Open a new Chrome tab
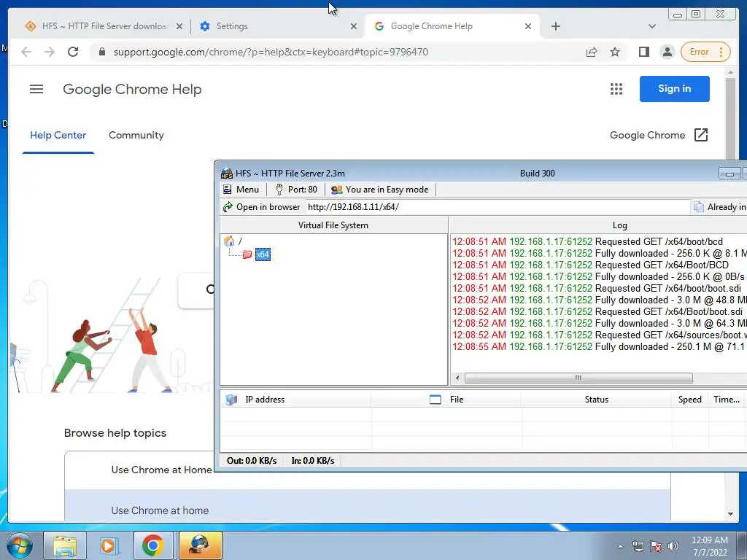Screen dimensions: 747x560 pyautogui.click(x=556, y=27)
